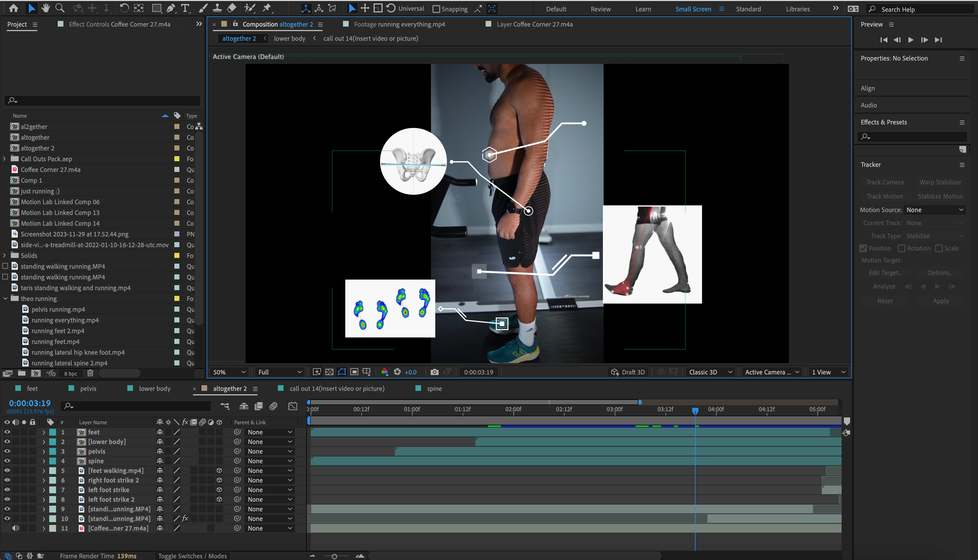The width and height of the screenshot is (978, 560).
Task: Play the composition preview
Action: point(911,40)
